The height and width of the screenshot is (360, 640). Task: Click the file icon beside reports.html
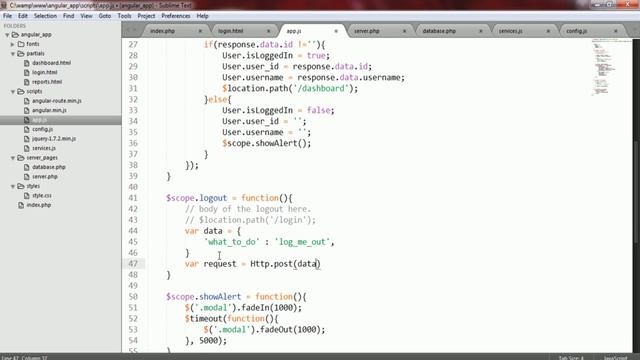click(27, 82)
